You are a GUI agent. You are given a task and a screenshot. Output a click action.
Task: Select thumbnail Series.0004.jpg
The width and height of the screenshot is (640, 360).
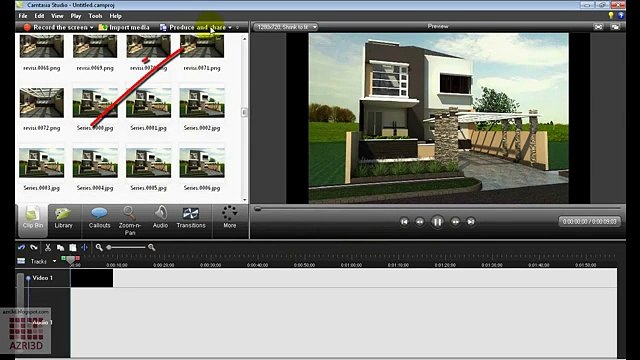95,162
